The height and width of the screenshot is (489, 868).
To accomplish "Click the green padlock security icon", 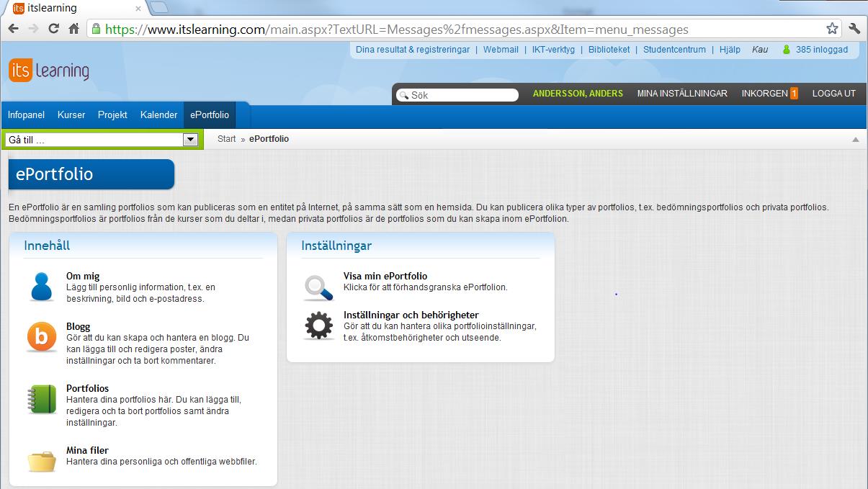I will (95, 29).
